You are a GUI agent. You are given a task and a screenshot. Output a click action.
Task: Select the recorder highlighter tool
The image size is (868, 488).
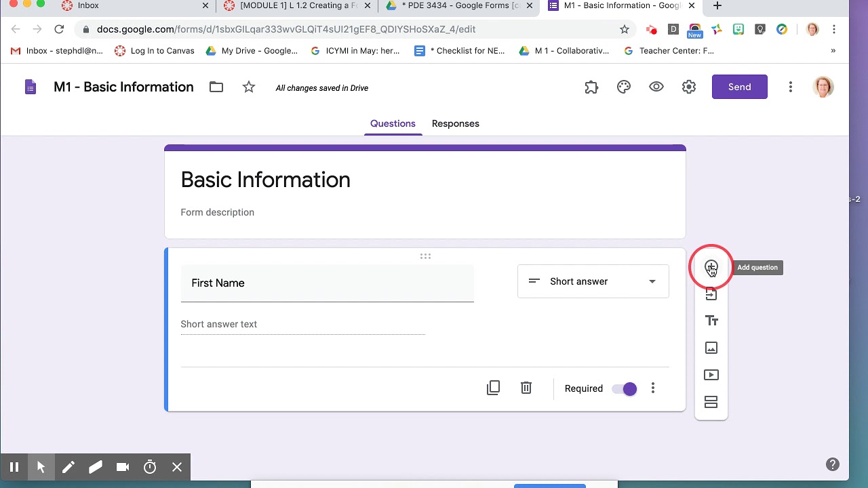click(96, 467)
